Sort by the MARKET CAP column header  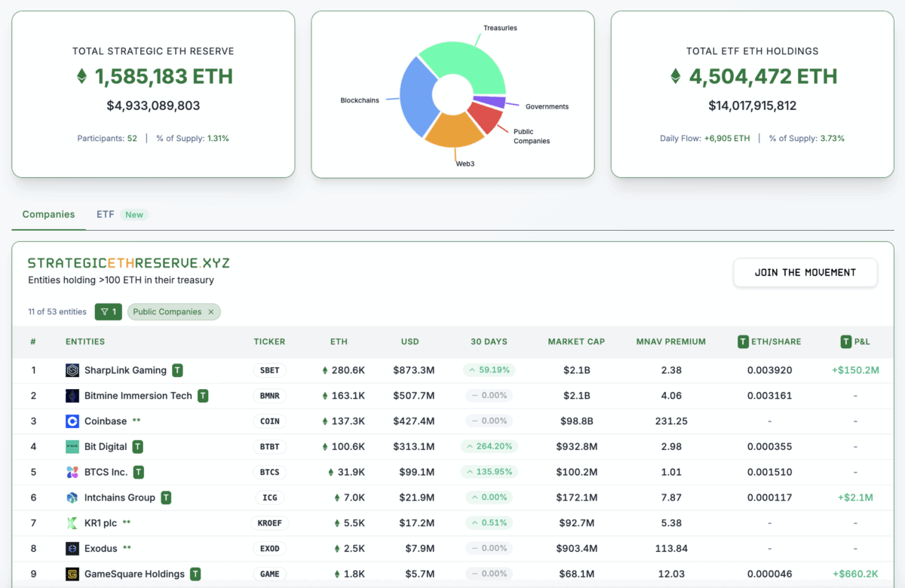coord(576,341)
